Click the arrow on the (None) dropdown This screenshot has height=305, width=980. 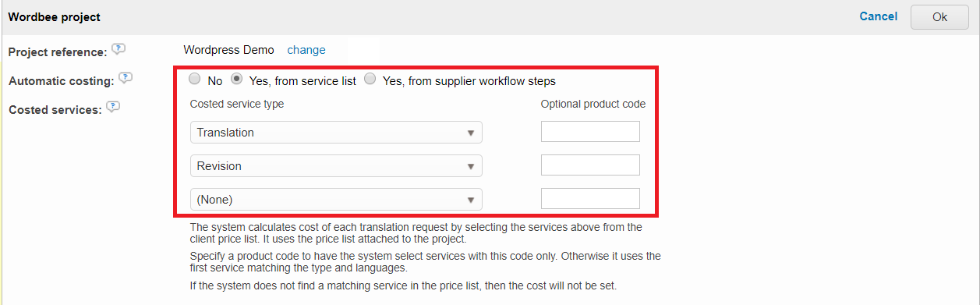(x=470, y=200)
